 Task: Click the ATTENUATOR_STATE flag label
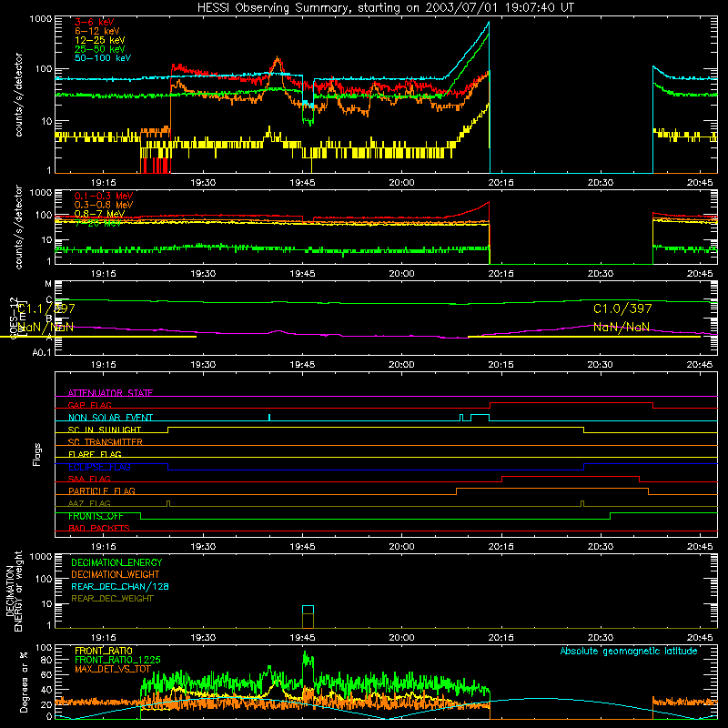point(110,393)
